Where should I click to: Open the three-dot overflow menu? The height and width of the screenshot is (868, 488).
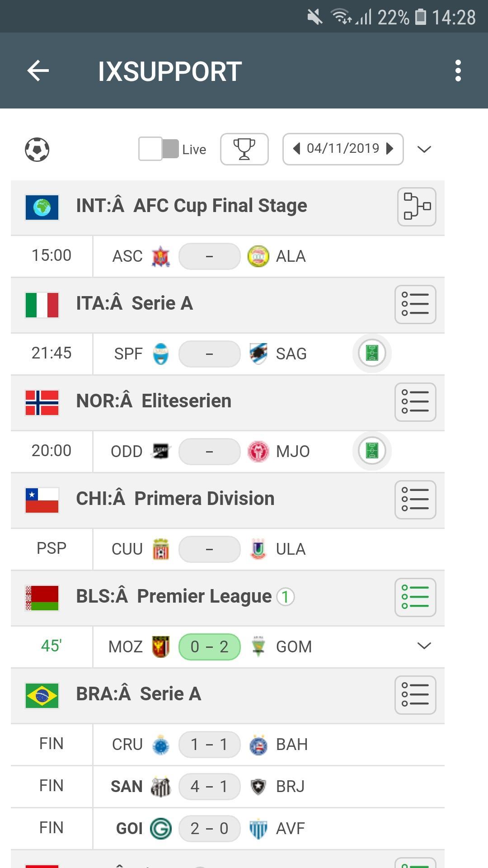(x=458, y=71)
